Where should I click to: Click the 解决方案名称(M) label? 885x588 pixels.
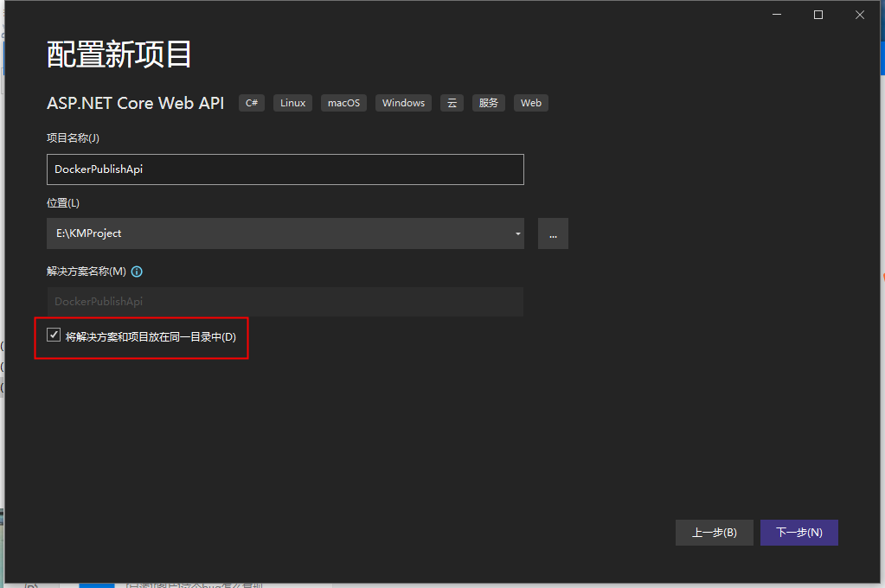coord(87,272)
